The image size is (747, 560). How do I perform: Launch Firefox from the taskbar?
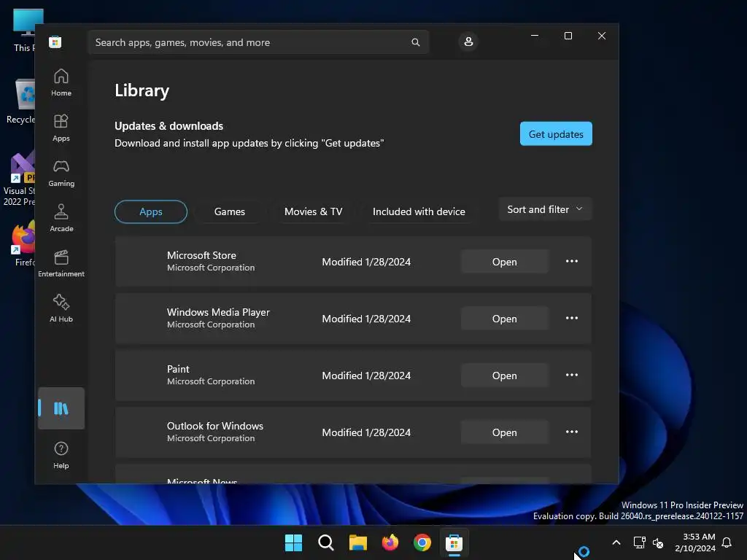(390, 542)
